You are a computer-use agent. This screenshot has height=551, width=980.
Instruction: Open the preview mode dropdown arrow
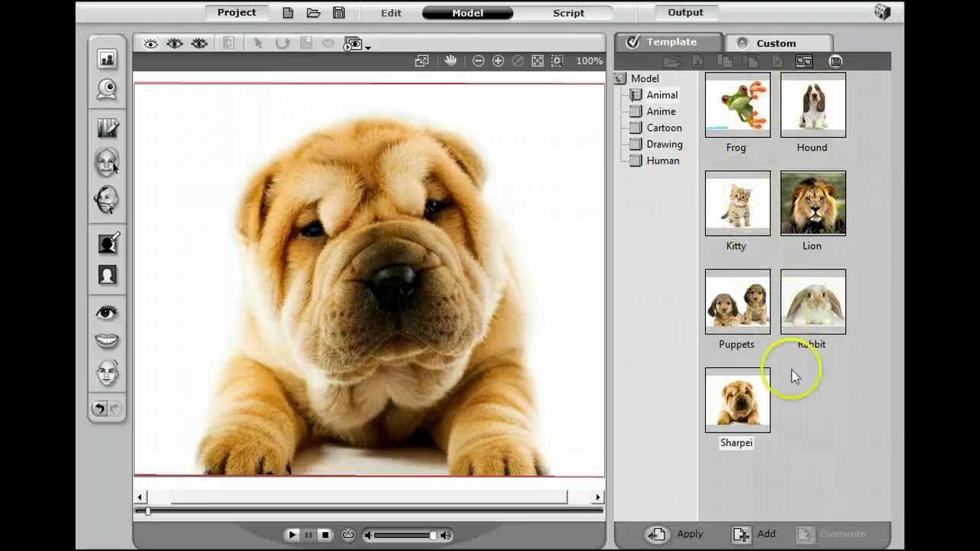(x=368, y=47)
